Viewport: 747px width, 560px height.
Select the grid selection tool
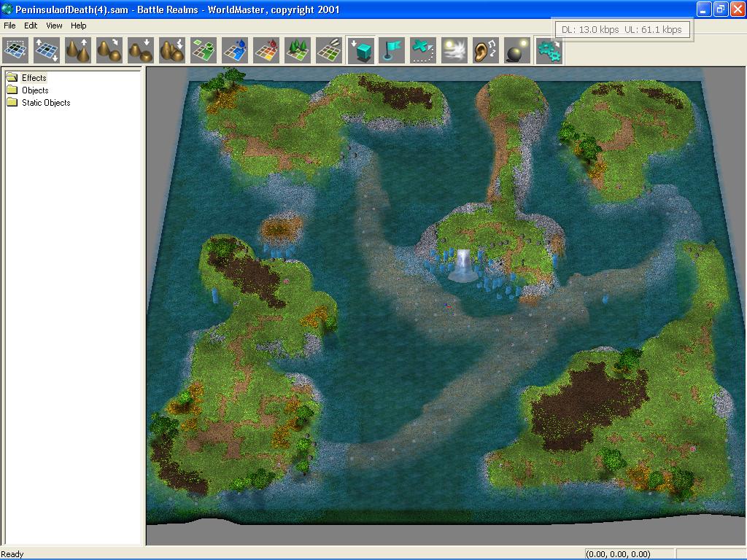click(x=15, y=50)
